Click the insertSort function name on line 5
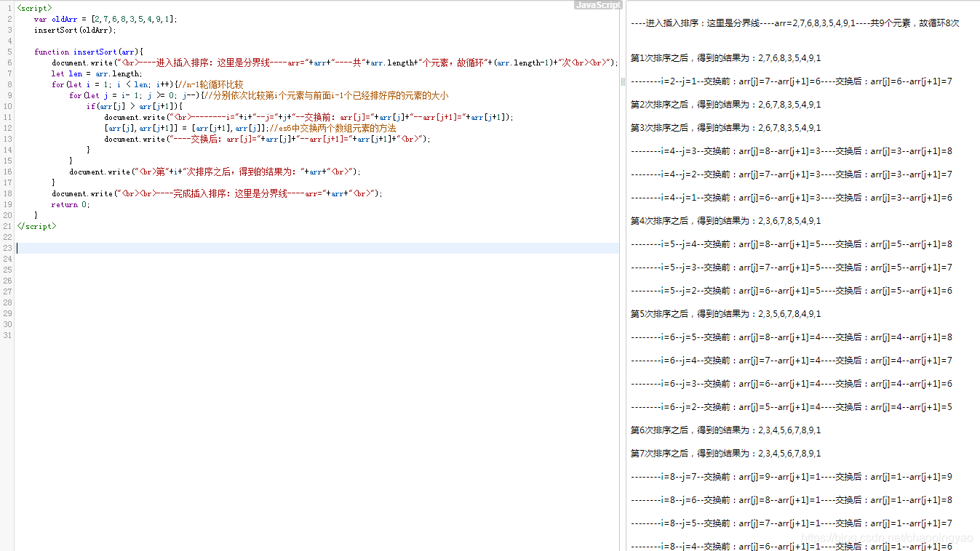 (x=94, y=52)
